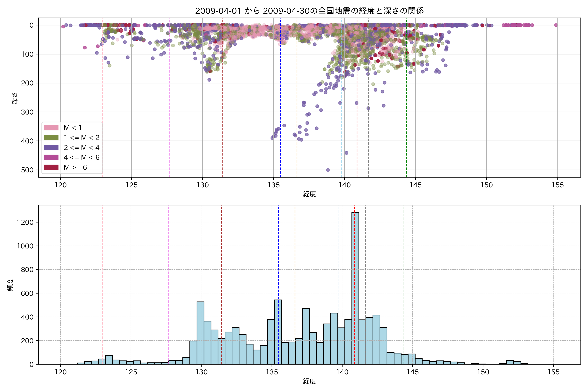Click the 500 depth tick label

[x=27, y=170]
